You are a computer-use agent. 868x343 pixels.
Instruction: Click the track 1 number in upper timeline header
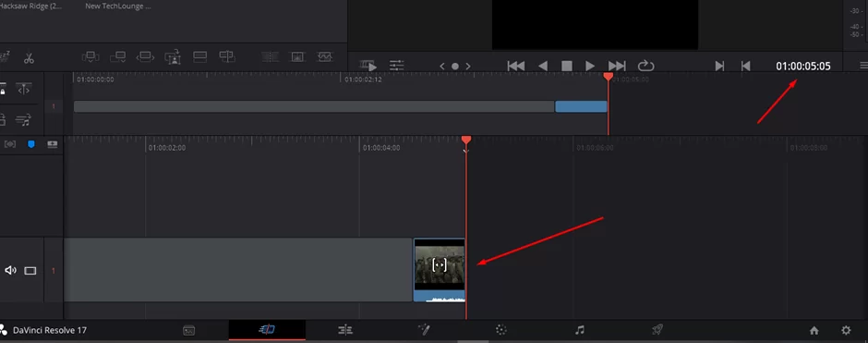pyautogui.click(x=54, y=105)
